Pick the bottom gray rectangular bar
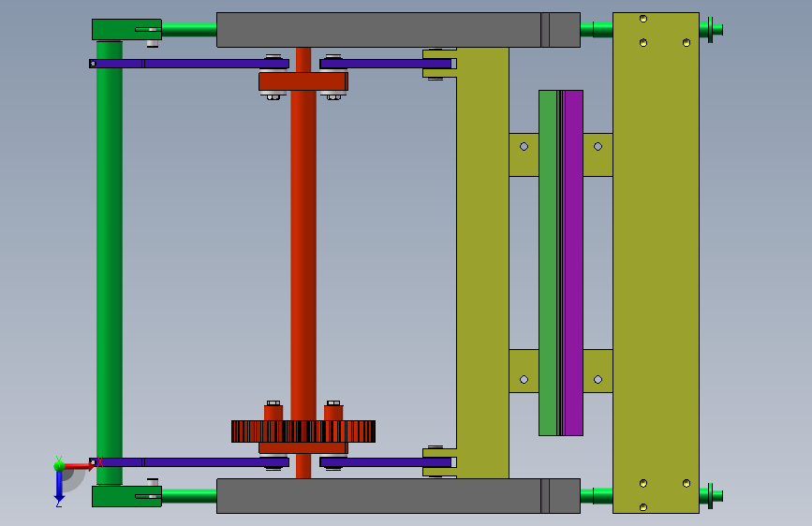The height and width of the screenshot is (526, 812). 398,496
